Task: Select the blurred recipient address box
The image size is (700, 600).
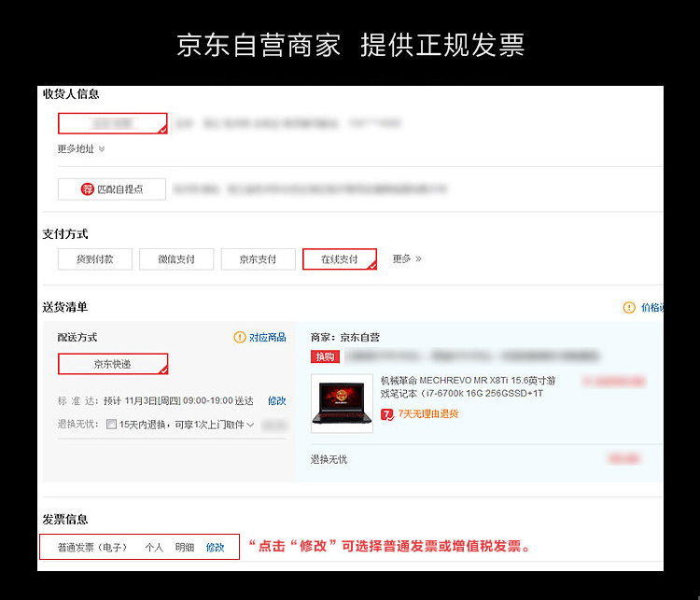Action: click(x=113, y=123)
